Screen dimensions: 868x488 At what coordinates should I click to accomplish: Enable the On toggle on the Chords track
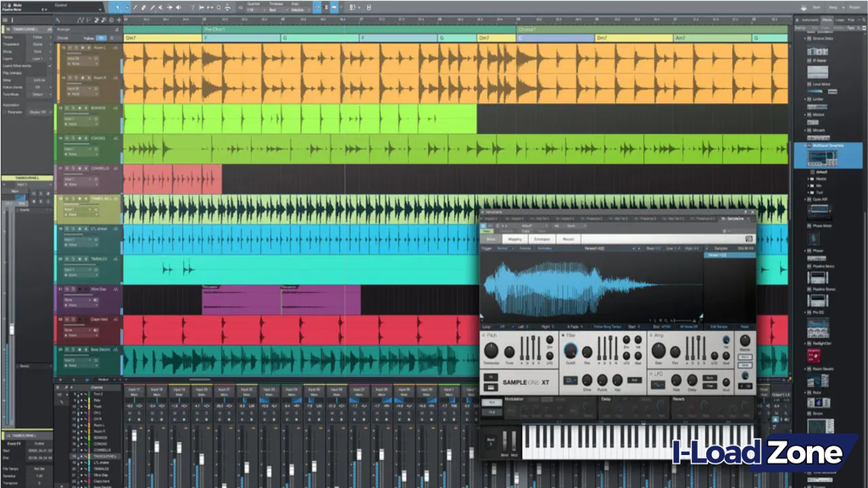[101, 38]
